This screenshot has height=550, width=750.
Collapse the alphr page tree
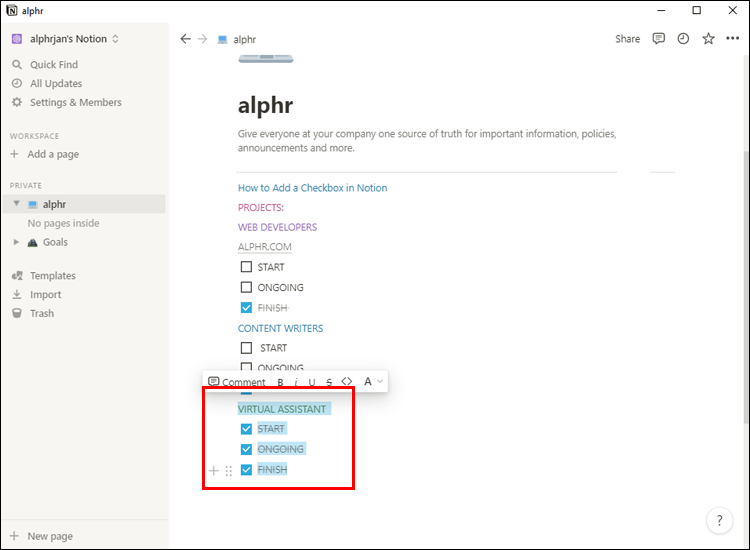17,204
